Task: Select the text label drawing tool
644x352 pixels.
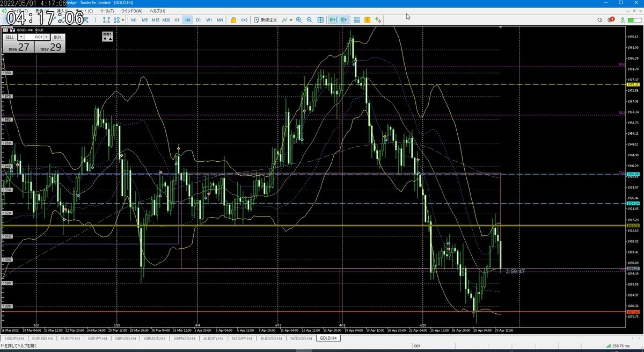Action: click(96, 20)
